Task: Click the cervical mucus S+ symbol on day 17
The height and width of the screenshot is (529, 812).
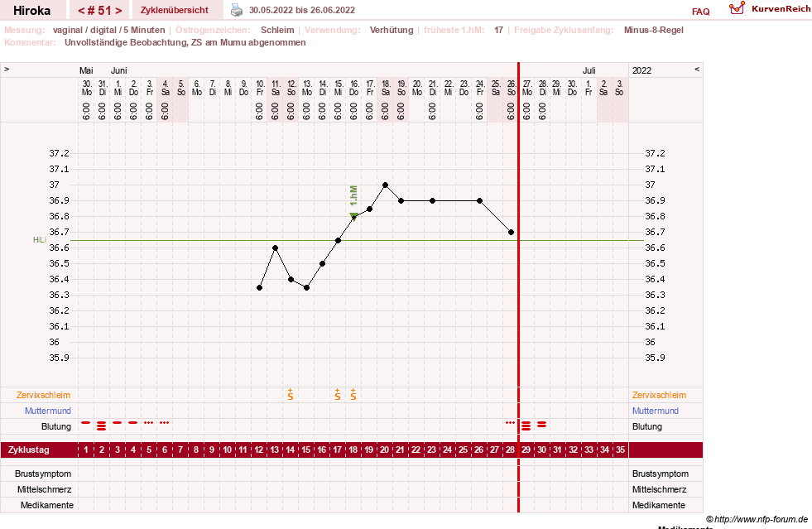Action: [x=338, y=394]
